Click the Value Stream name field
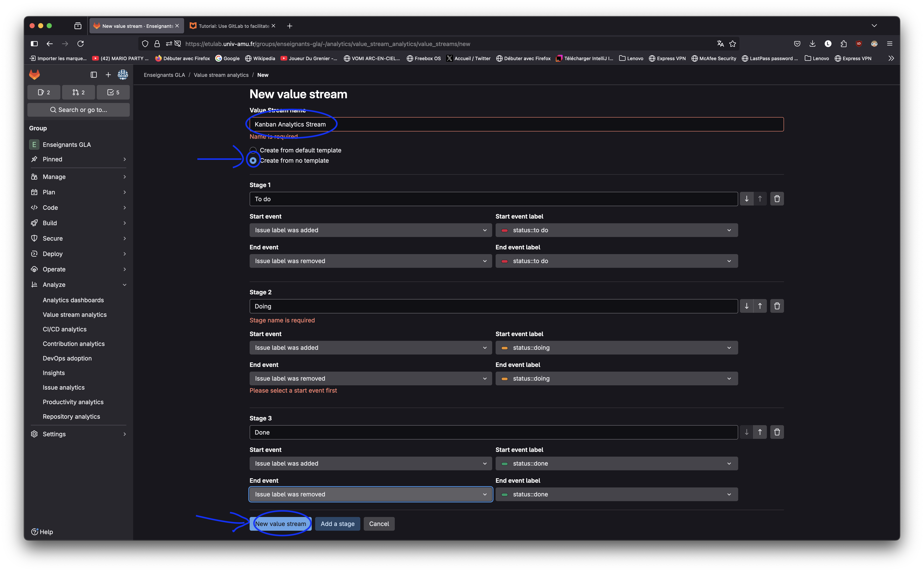924x572 pixels. 517,124
